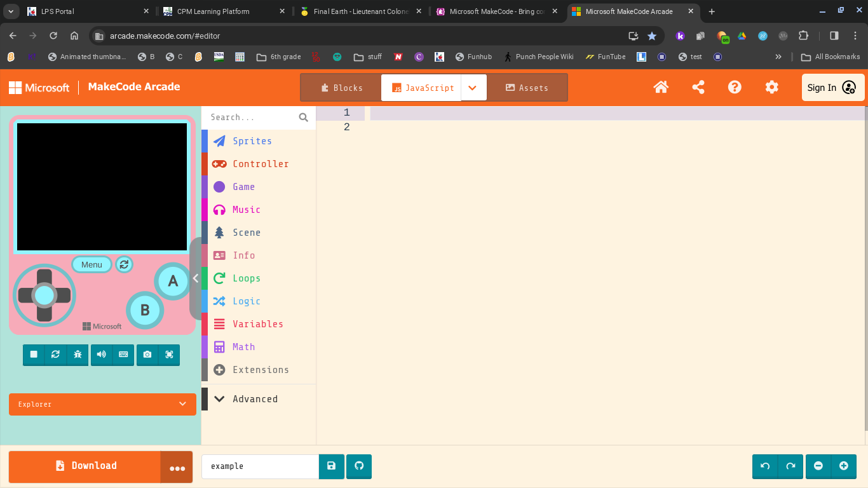Viewport: 868px width, 488px height.
Task: Launch the simulator in fullscreen
Action: (169, 355)
